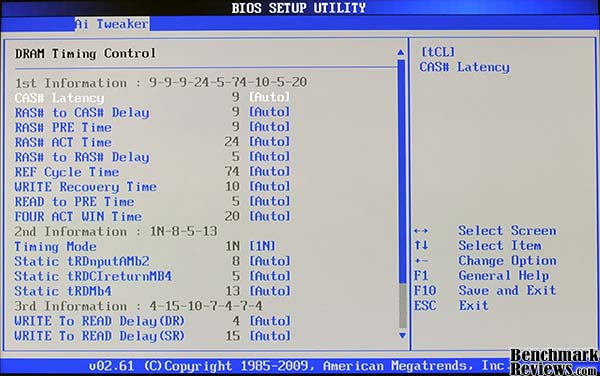Select Static tRDCIreturnMB4 [Auto] value
This screenshot has width=600, height=376.
click(x=269, y=276)
